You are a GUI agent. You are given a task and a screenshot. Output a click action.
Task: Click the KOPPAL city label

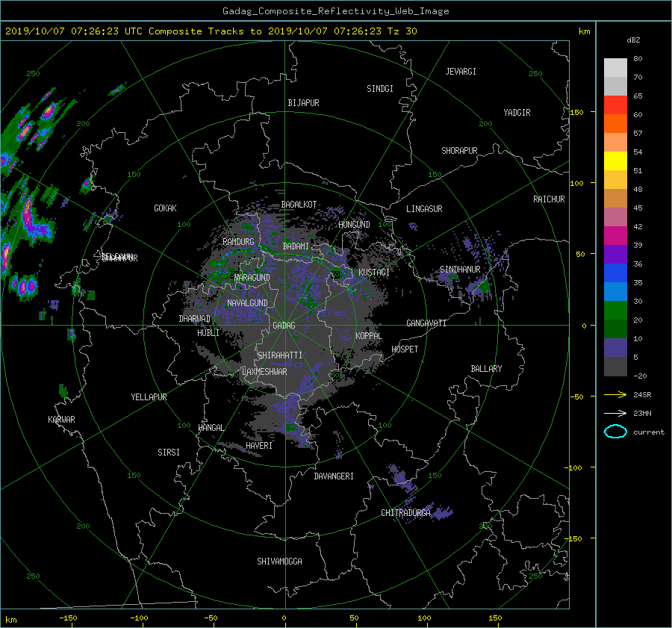point(369,336)
